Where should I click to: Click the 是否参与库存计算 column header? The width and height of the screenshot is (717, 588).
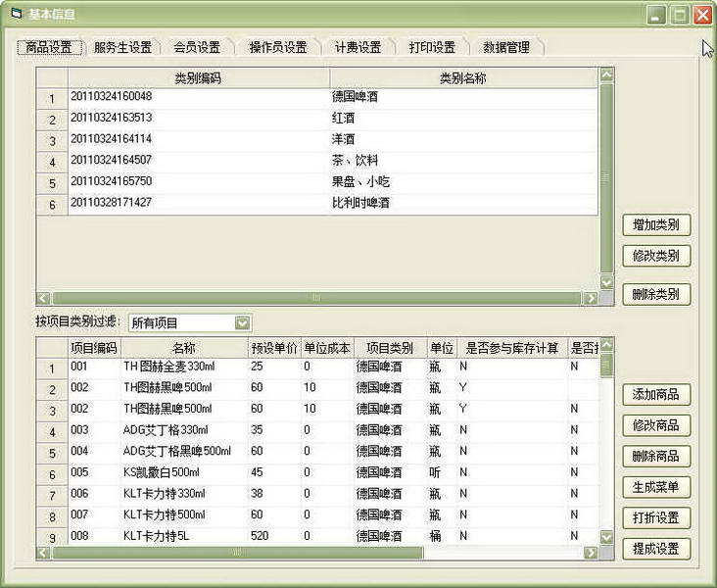click(512, 348)
